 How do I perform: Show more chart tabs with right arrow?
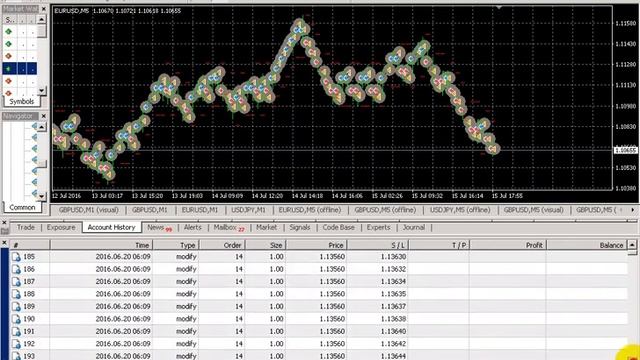tap(633, 210)
